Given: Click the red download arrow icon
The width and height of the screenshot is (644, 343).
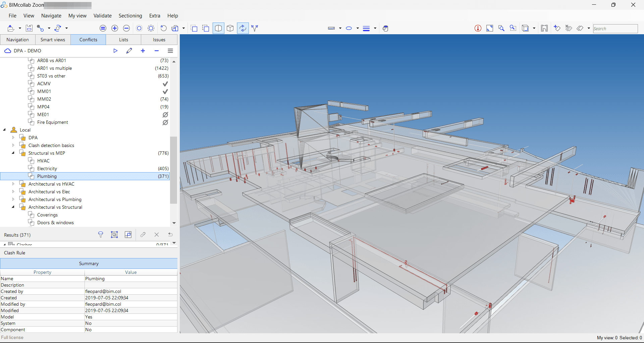Looking at the screenshot, I should tap(478, 28).
